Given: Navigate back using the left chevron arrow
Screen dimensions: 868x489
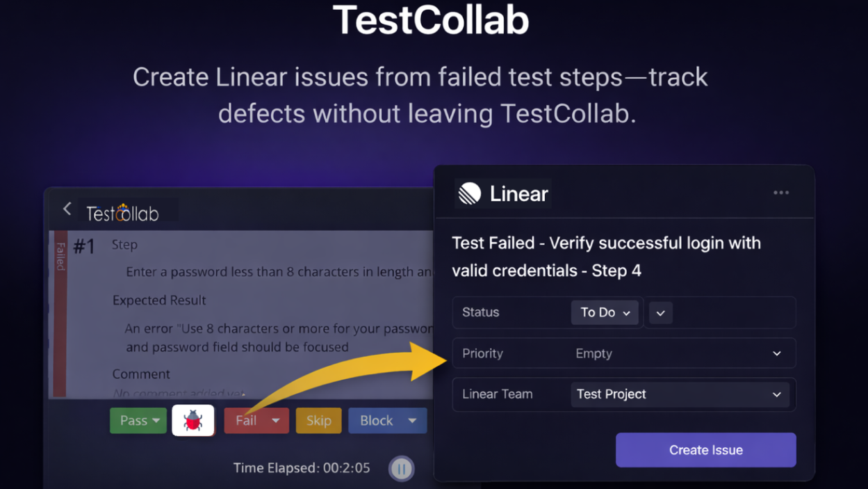Looking at the screenshot, I should coord(66,208).
